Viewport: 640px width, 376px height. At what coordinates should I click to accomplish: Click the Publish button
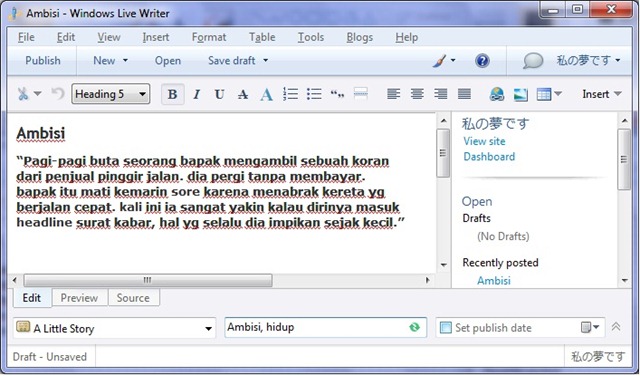coord(43,60)
